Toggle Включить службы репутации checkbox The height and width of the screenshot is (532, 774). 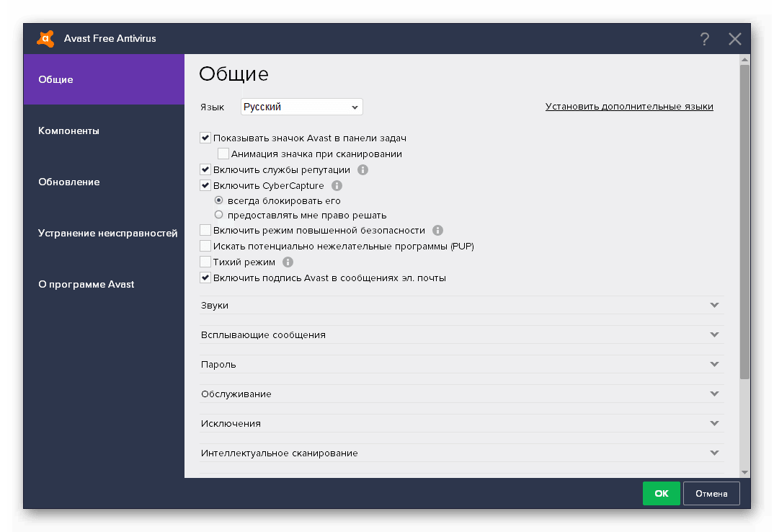click(x=205, y=169)
